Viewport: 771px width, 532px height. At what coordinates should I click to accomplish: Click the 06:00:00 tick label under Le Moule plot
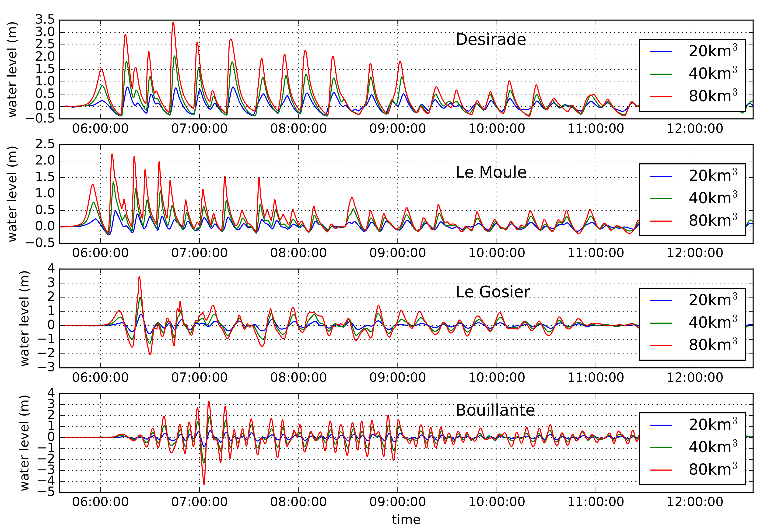[100, 253]
